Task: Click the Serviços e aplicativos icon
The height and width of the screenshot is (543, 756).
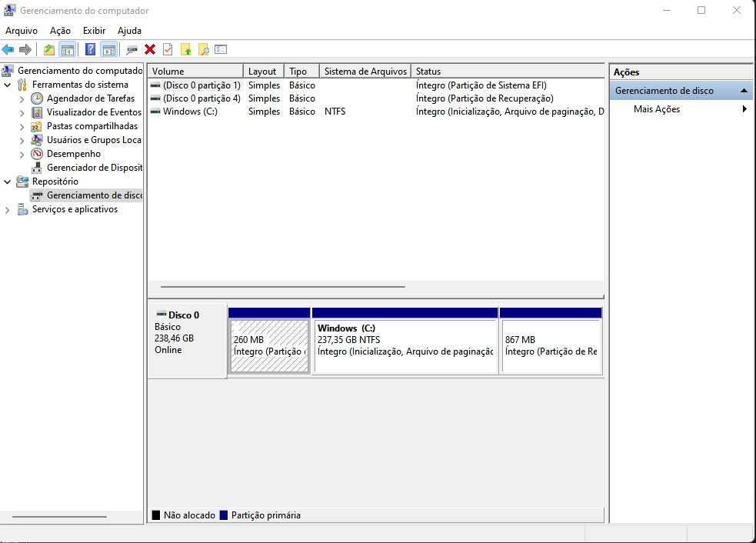Action: click(x=22, y=209)
